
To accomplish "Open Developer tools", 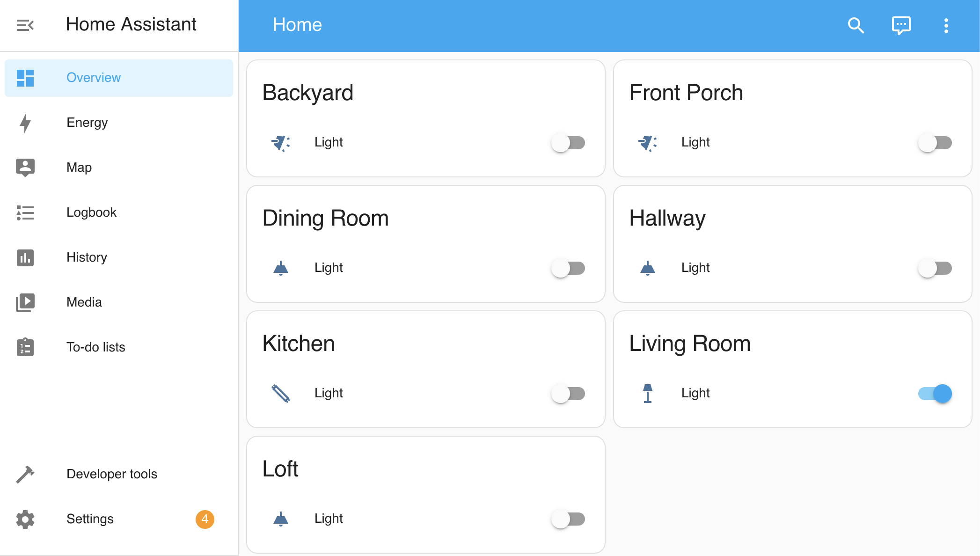I will pyautogui.click(x=112, y=474).
